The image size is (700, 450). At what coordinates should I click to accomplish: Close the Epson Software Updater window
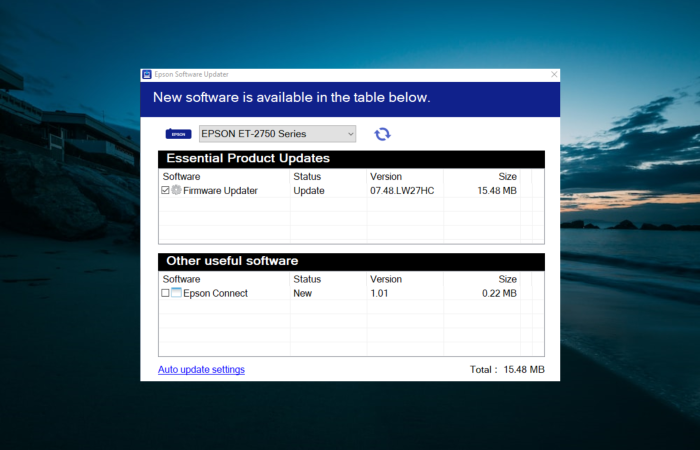(554, 75)
